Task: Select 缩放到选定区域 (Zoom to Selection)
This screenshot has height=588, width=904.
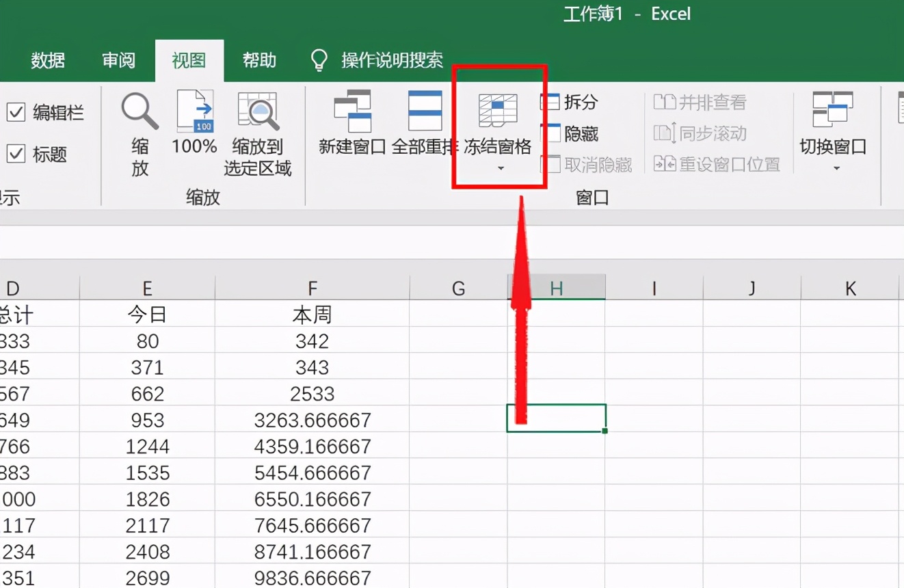Action: 258,111
